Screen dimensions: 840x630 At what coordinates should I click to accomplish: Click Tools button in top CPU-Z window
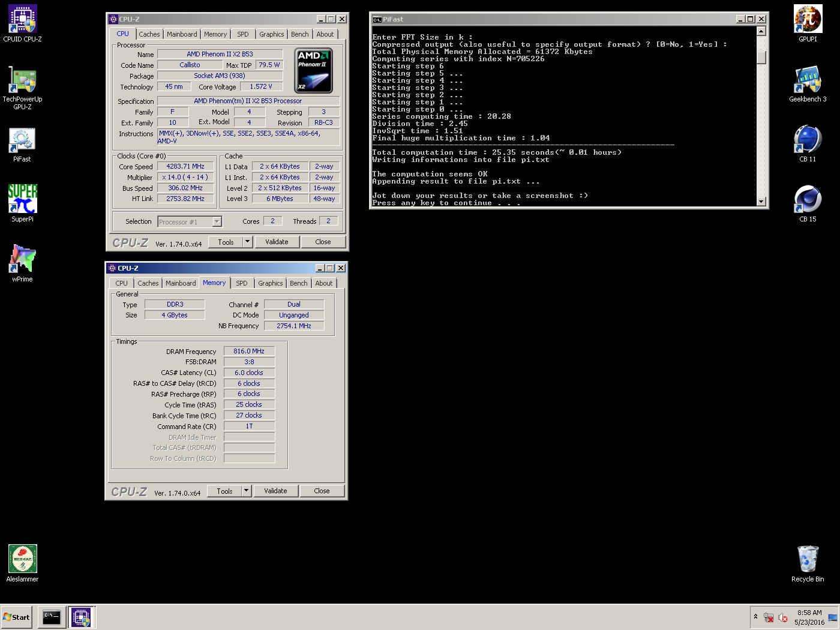pyautogui.click(x=226, y=242)
